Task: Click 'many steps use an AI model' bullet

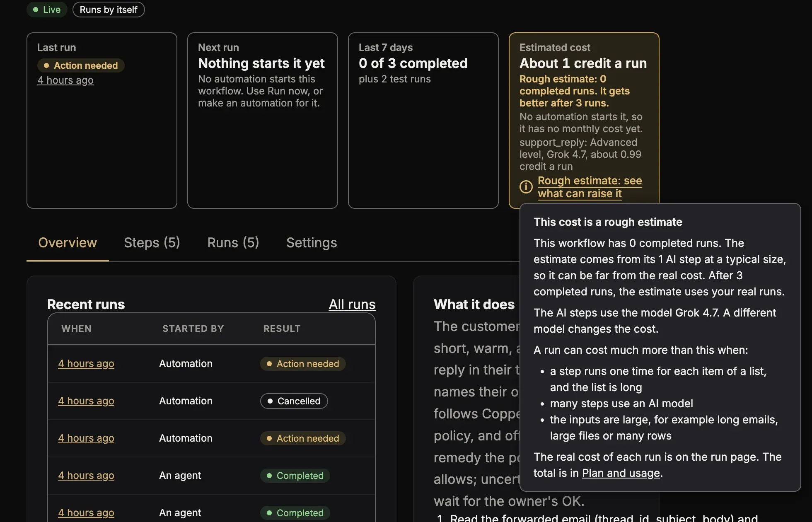Action: (621, 404)
